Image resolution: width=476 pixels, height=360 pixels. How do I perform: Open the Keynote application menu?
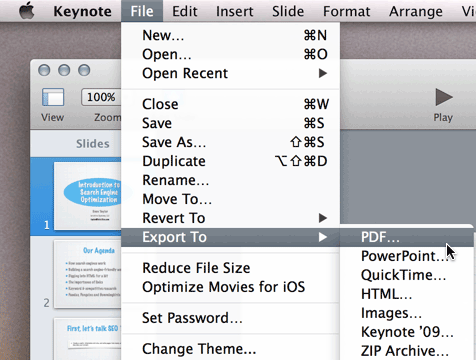pos(82,11)
